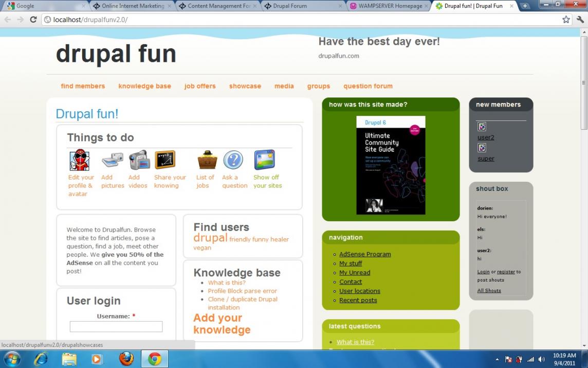Click the Login link in shout box

click(x=483, y=272)
